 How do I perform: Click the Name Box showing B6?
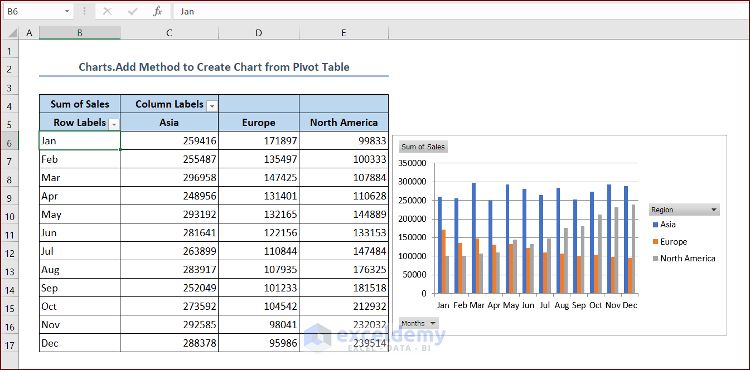click(37, 11)
